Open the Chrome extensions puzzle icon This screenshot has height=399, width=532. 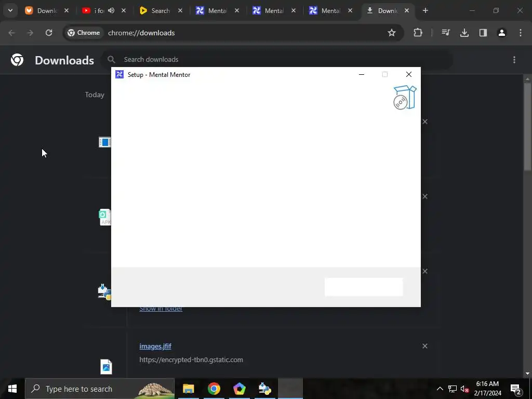418,33
